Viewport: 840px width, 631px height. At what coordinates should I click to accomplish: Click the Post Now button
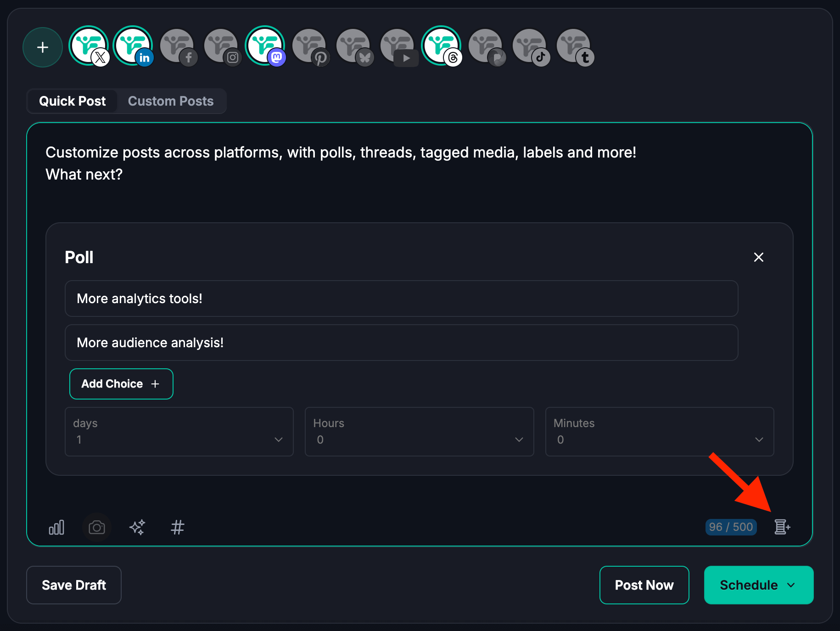(644, 585)
